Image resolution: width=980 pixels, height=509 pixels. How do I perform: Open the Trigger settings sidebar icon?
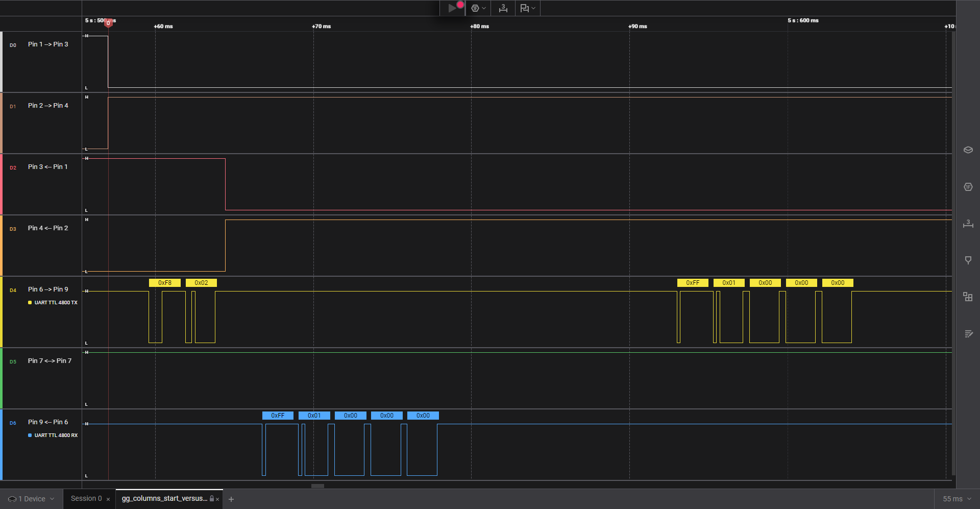coord(968,260)
